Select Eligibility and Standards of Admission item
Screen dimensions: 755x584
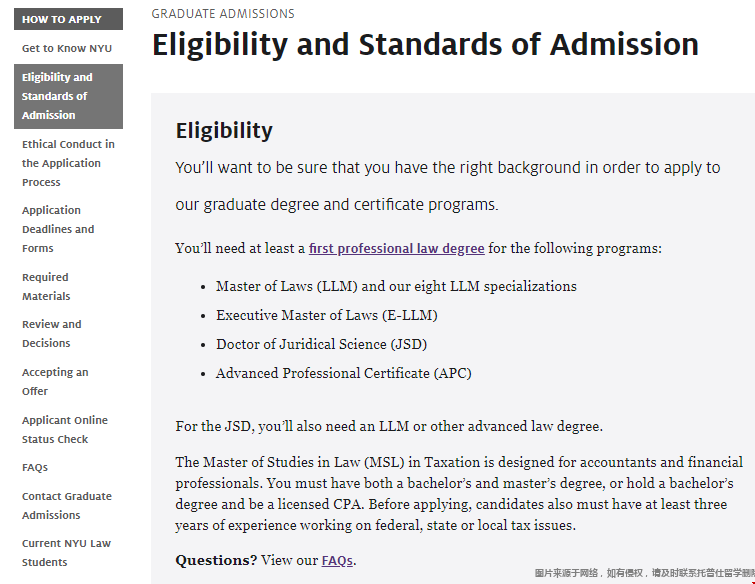tap(58, 96)
